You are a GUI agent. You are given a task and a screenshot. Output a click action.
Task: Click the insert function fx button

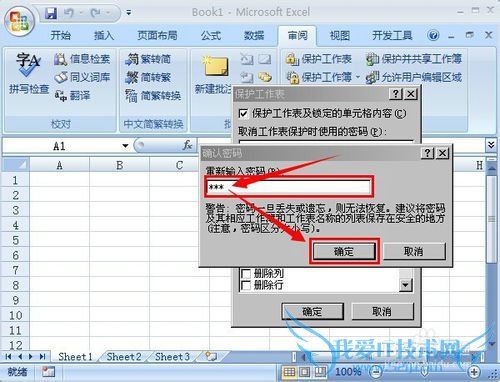coord(187,145)
